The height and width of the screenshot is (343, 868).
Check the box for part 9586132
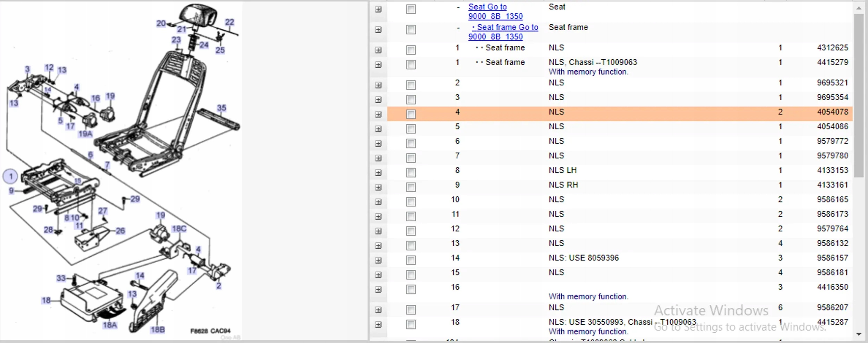411,246
